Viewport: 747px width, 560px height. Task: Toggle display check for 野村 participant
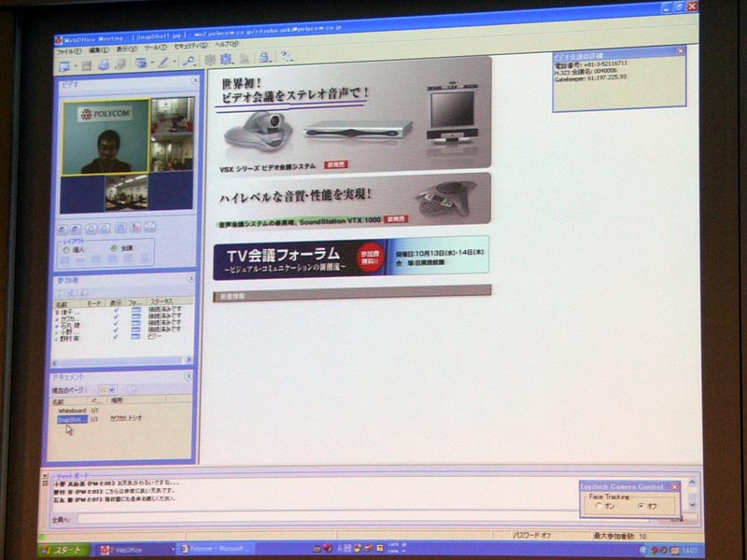(x=116, y=337)
